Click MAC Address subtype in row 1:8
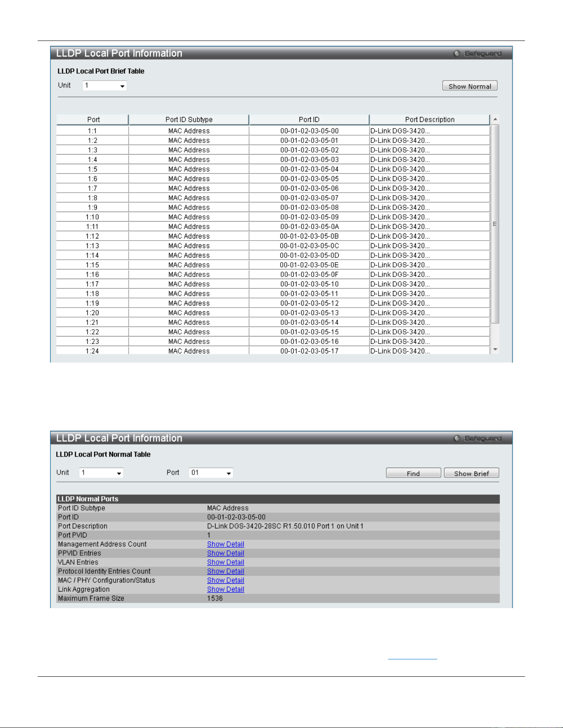 tap(189, 198)
